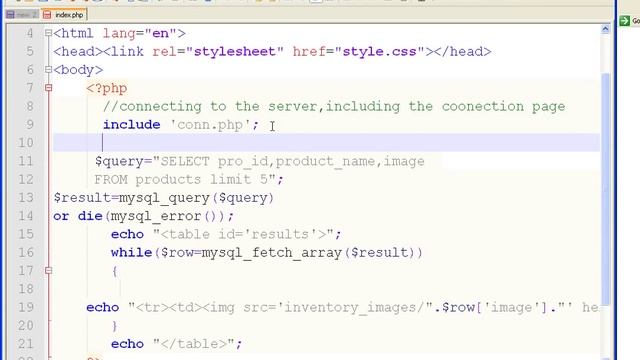
Task: Click the table id='results' string
Action: click(x=243, y=234)
